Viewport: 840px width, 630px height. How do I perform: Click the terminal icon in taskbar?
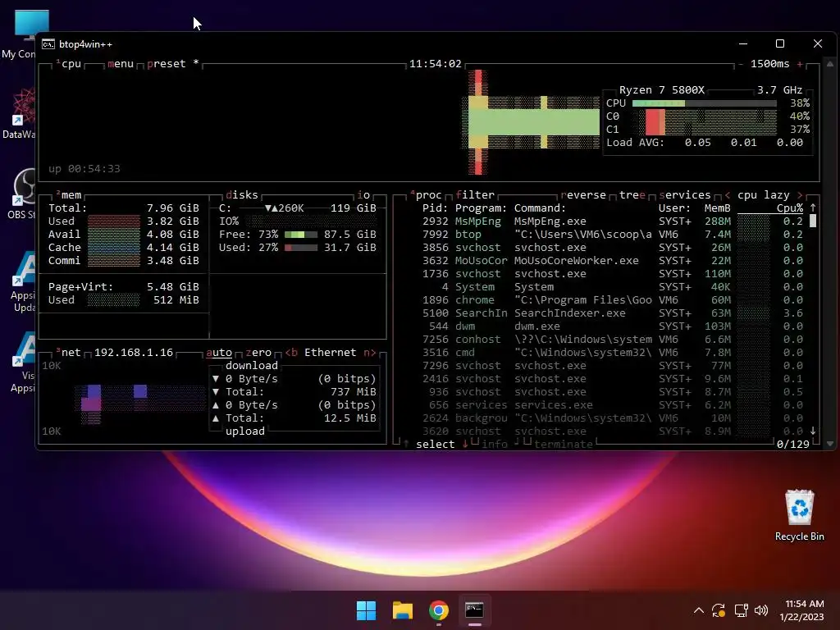pyautogui.click(x=475, y=610)
